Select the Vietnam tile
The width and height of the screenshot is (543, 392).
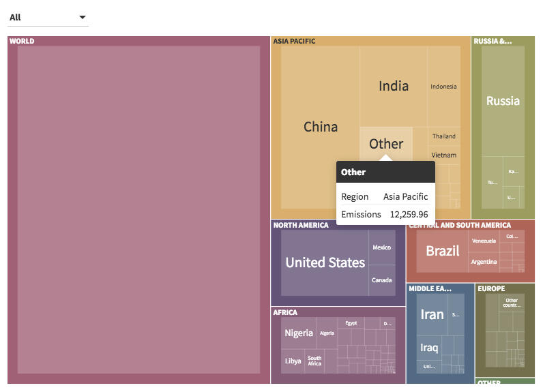(443, 155)
